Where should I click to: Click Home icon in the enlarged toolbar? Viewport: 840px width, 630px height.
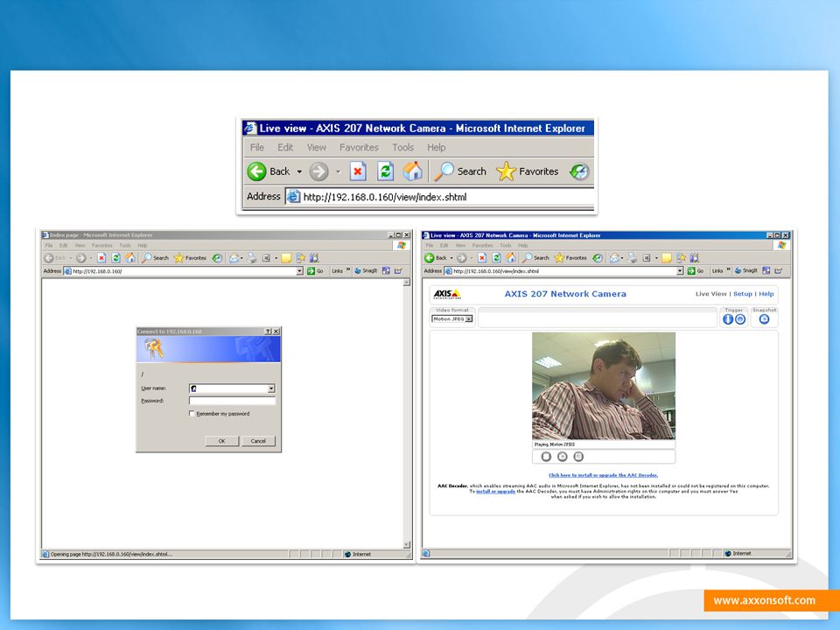coord(412,171)
